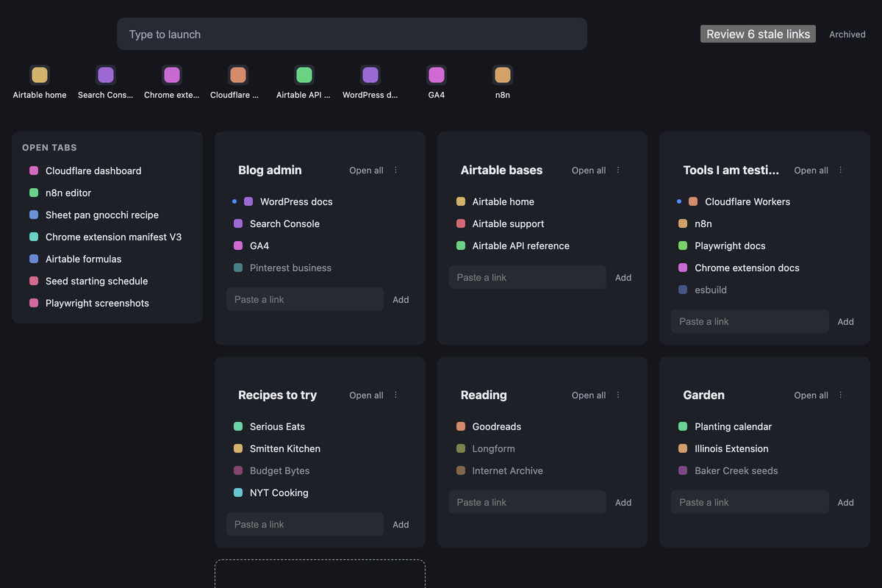Screen dimensions: 882x588
Task: Click the Airtable support red favicon
Action: [461, 223]
